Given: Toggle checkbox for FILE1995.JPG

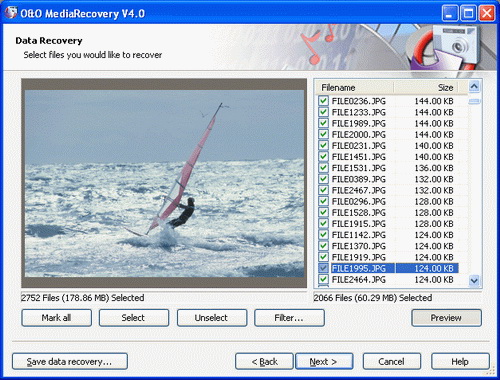Looking at the screenshot, I should point(323,268).
